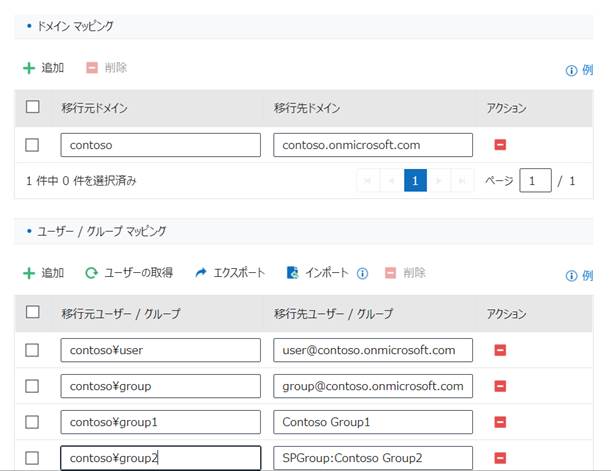Tick the checkbox for contoso¥group1 row
This screenshot has height=471, width=611.
point(32,422)
